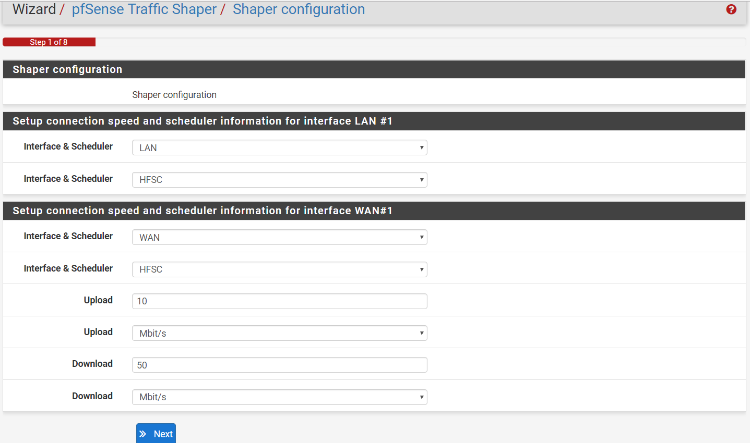This screenshot has height=443, width=750.
Task: Click the Next button
Action: (156, 433)
